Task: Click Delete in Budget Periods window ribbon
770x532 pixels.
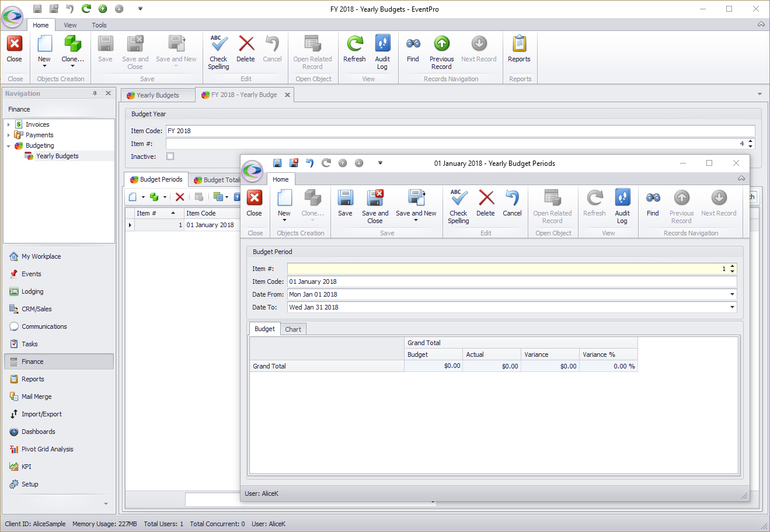Action: click(486, 203)
